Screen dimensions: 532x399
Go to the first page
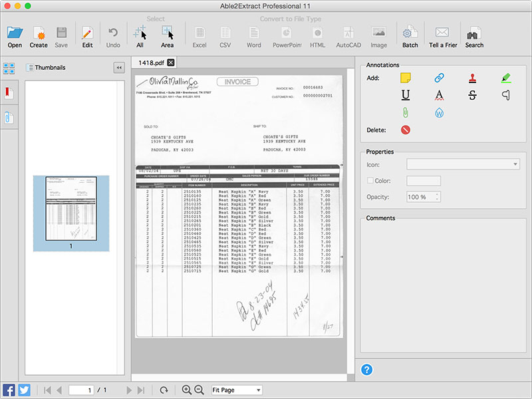coord(47,390)
